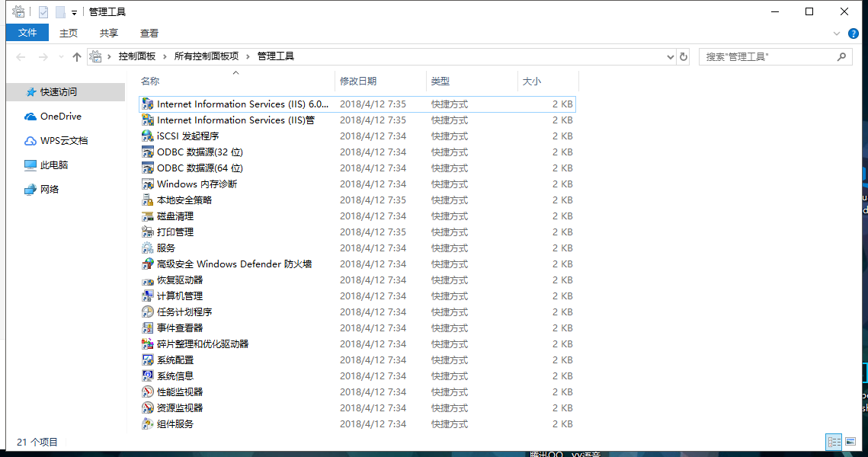Click the 控制面板 breadcrumb in address bar

point(137,56)
